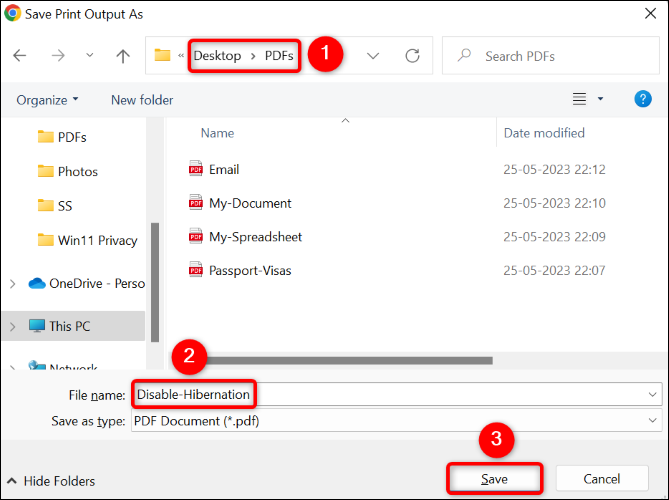Refresh the PDFs folder view
Image resolution: width=669 pixels, height=500 pixels.
pyautogui.click(x=412, y=55)
